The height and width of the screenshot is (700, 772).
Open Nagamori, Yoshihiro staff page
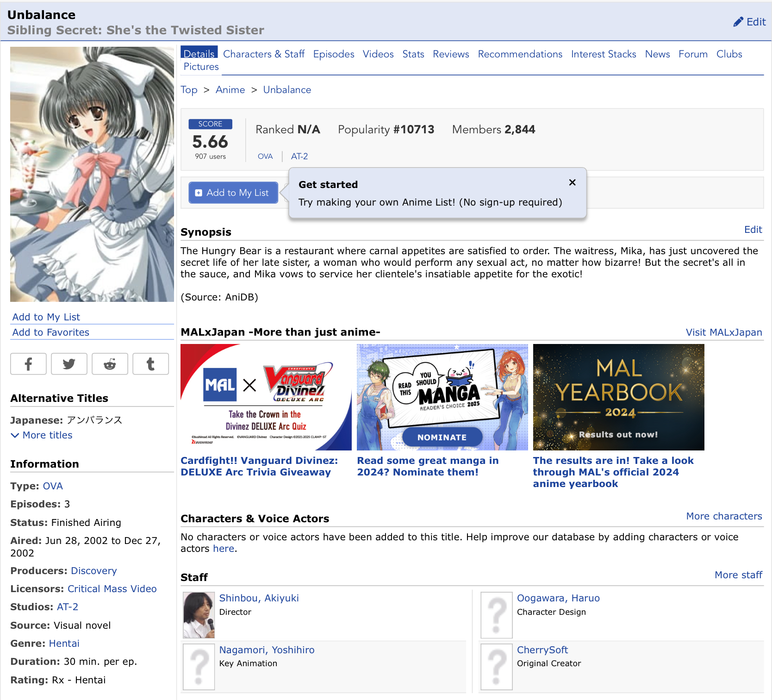(x=267, y=650)
